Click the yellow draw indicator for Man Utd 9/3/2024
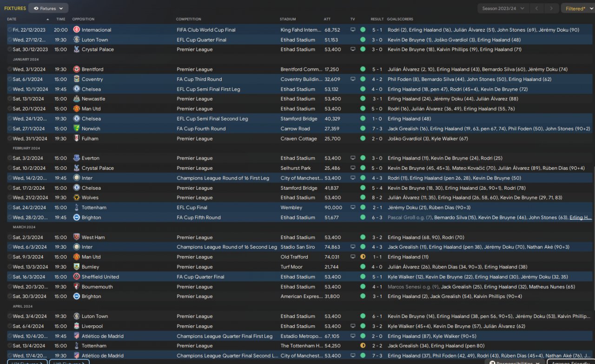Viewport: 595px width, 364px height. click(363, 257)
